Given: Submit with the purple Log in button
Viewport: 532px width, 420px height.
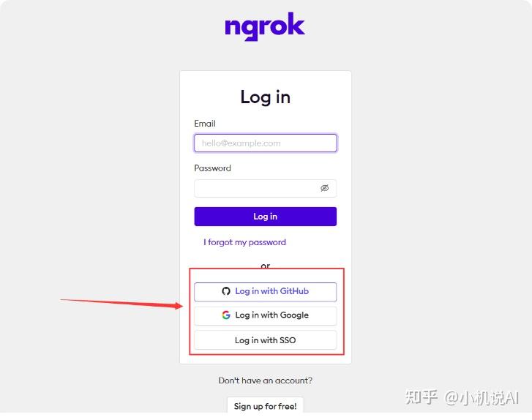Looking at the screenshot, I should point(266,217).
